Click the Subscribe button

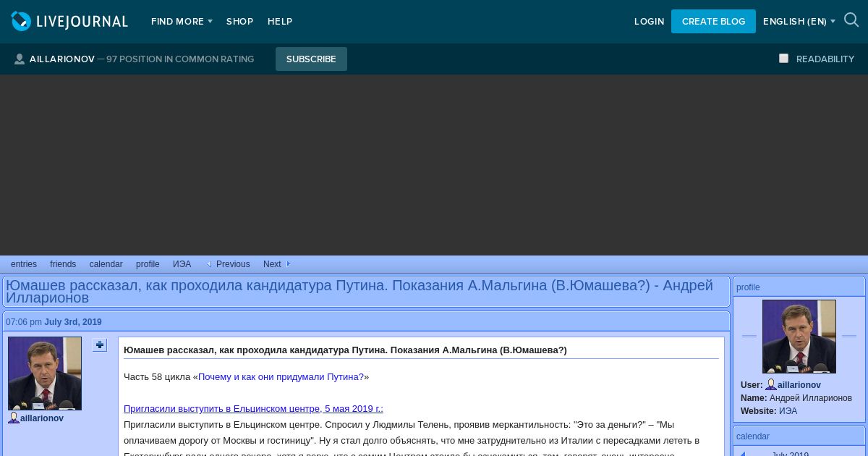(x=311, y=59)
